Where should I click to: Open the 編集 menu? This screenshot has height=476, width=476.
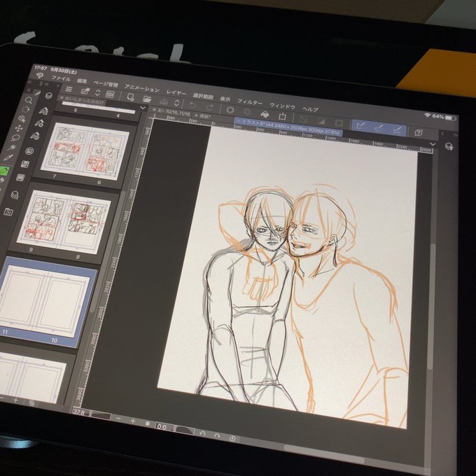coord(82,80)
